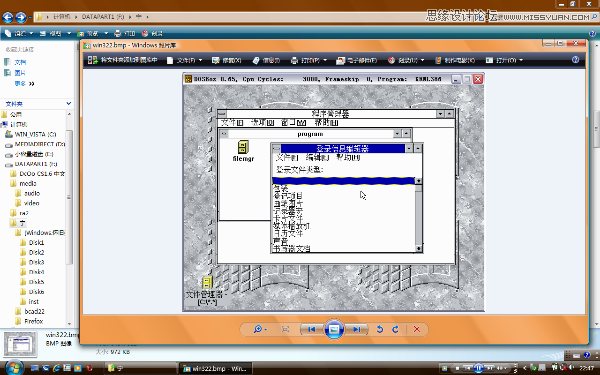Click the Explorer Forward arrow button
Viewport: 600px width, 375px height.
coord(21,17)
